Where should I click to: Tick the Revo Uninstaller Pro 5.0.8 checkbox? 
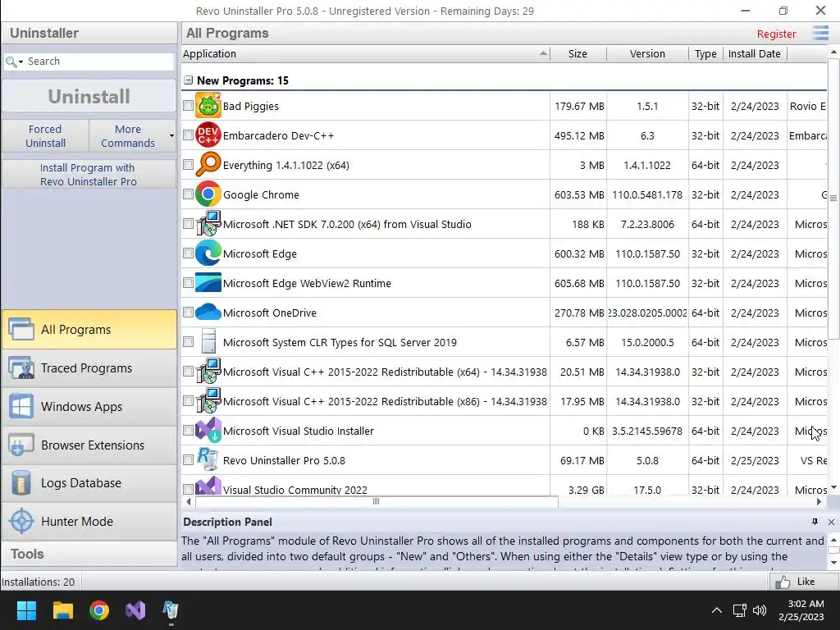pos(188,459)
